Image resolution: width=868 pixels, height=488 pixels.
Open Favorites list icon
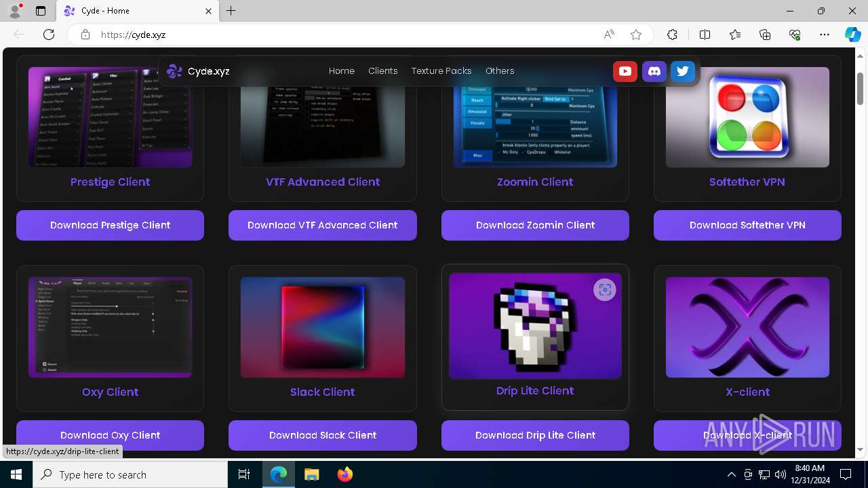(735, 35)
